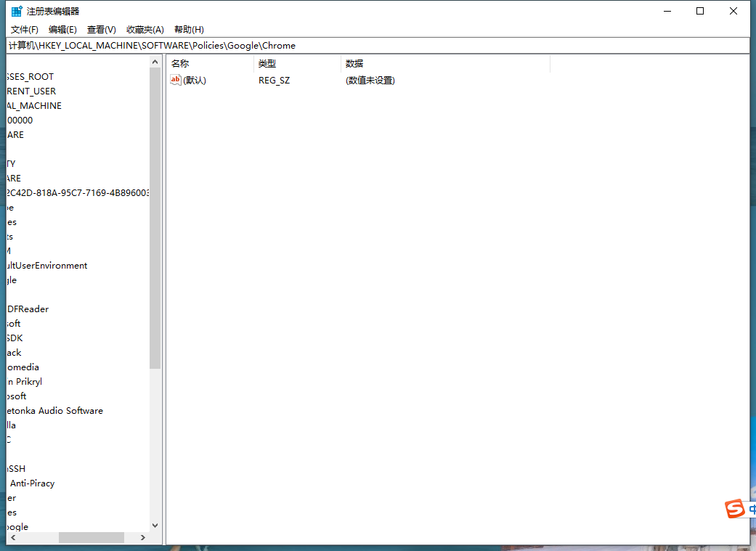Select the ack tree key

(x=14, y=353)
